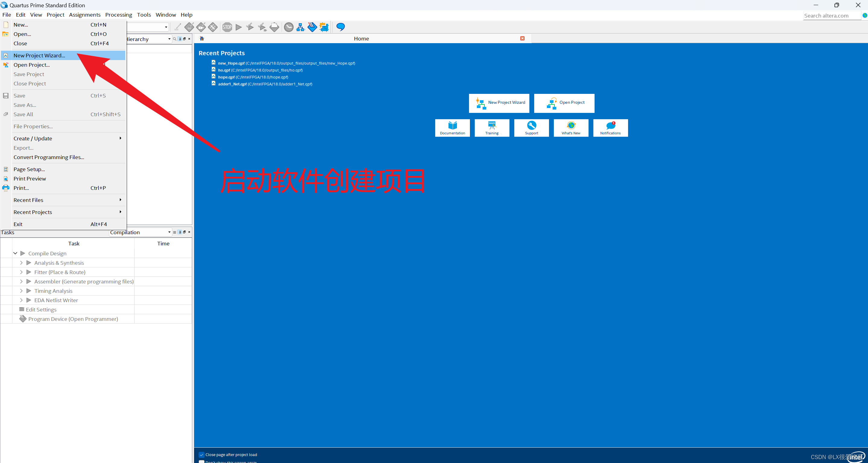868x463 pixels.
Task: Click the pin icon in Tasks panel
Action: coord(180,232)
